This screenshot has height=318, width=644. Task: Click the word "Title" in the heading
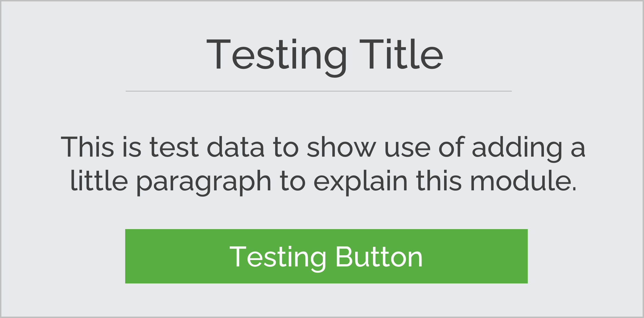401,54
